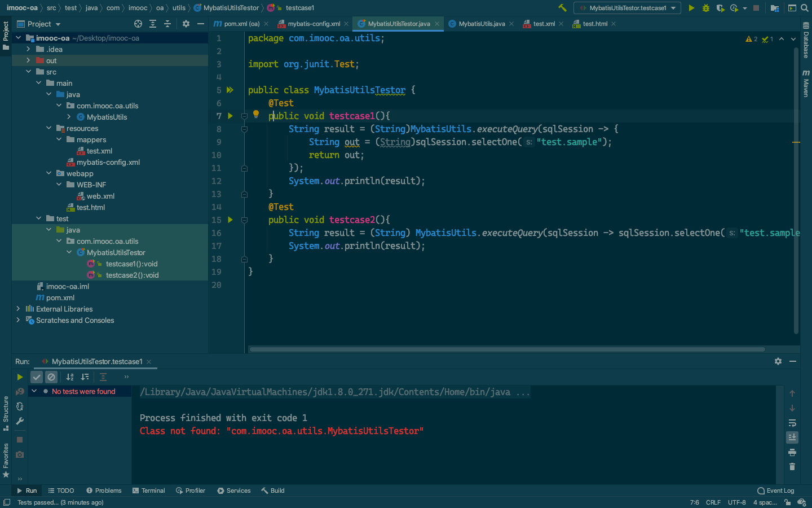Click the yellow intention lightbulb

pos(256,114)
